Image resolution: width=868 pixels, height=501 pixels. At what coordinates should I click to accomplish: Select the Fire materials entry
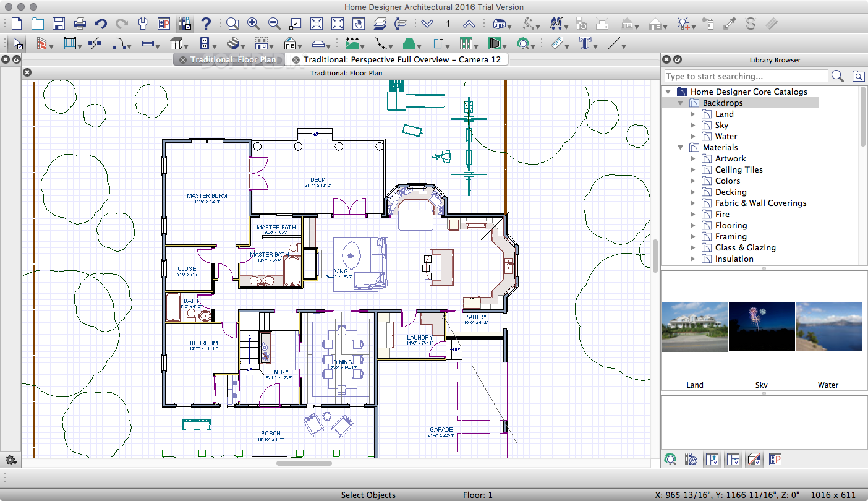tap(722, 214)
